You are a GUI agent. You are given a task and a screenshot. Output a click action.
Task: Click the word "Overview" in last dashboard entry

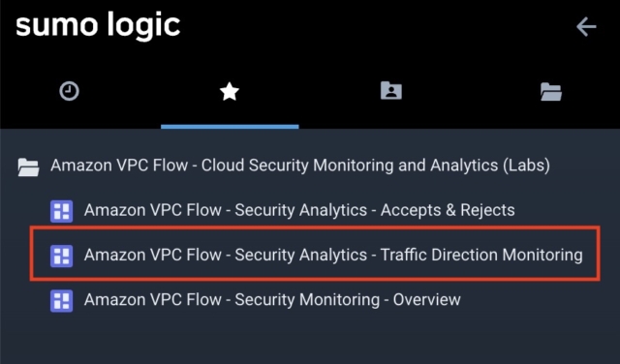point(426,299)
